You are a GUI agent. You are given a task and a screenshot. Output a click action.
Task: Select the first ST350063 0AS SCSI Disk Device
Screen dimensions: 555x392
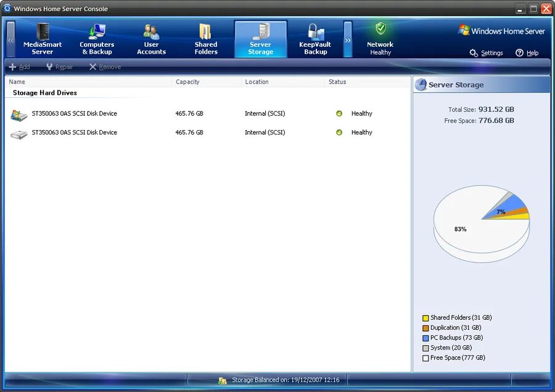[75, 113]
